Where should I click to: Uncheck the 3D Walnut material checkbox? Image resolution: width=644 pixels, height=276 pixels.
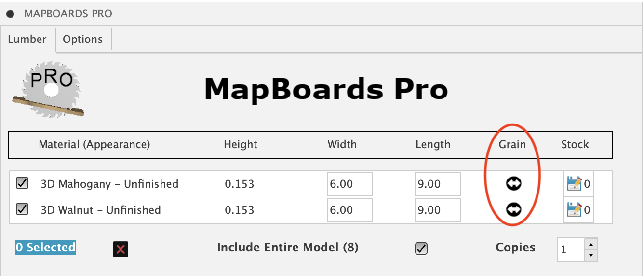22,209
